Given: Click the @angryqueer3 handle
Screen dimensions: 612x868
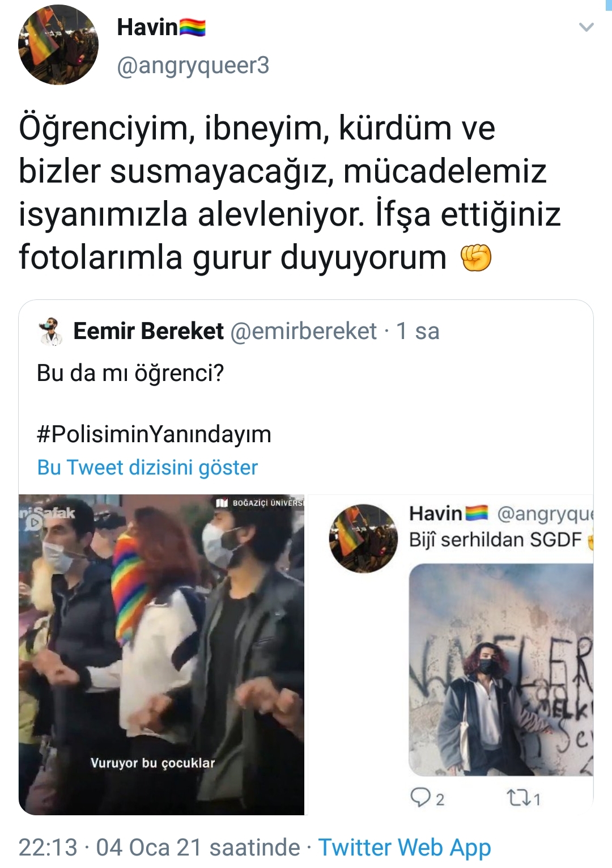Looking at the screenshot, I should tap(193, 65).
